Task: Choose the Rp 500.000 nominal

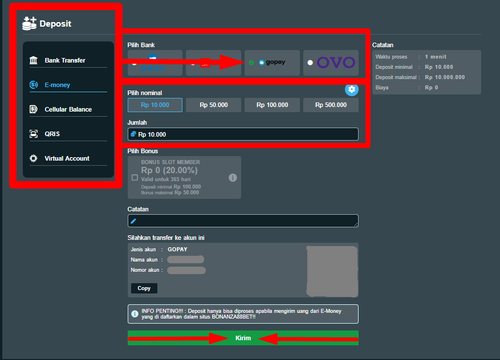Action: click(x=331, y=105)
